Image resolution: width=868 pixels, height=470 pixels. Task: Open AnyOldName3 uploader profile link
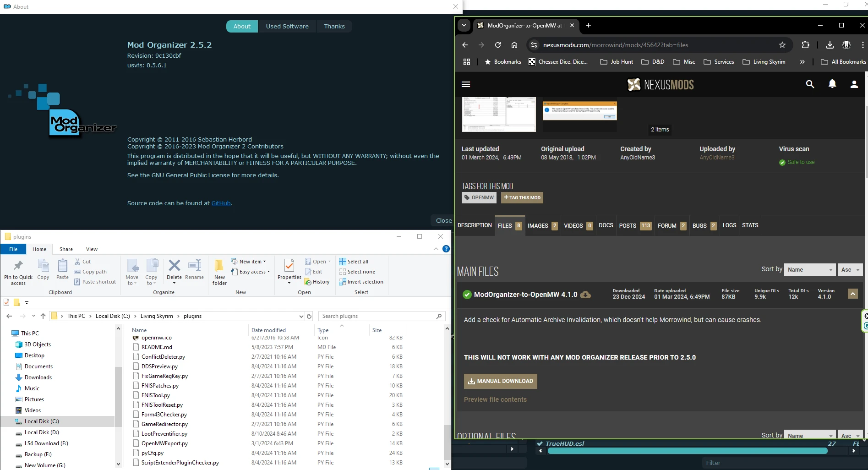[x=717, y=158]
